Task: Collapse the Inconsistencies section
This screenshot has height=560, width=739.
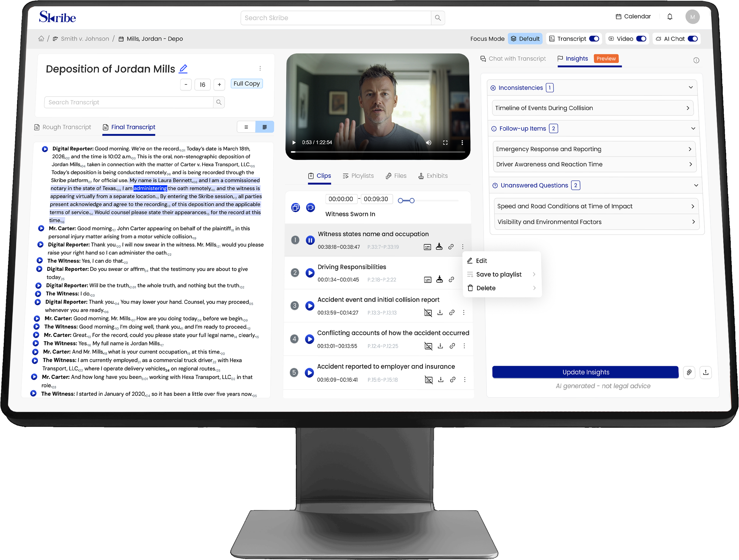Action: (x=691, y=88)
